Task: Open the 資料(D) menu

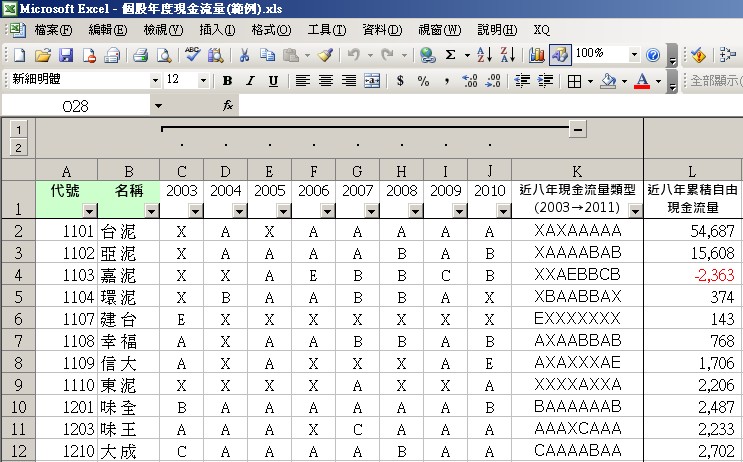Action: tap(382, 30)
